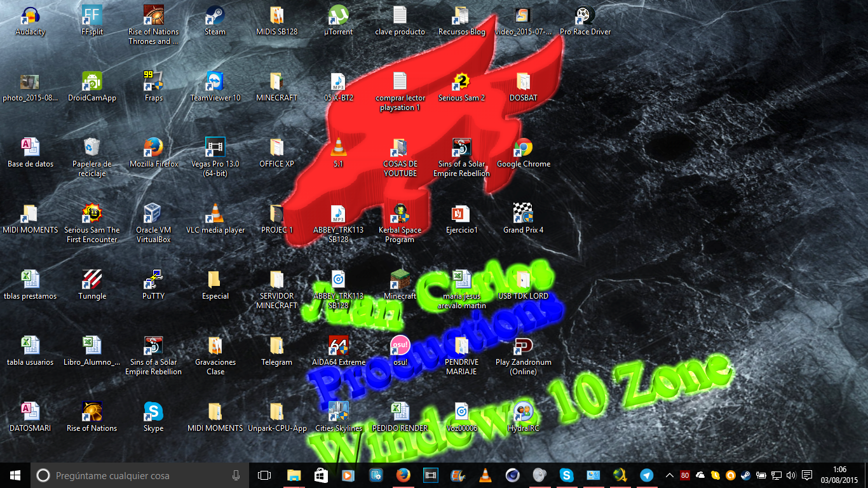This screenshot has width=868, height=488.
Task: Click the Skype shortcut on the desktop
Action: point(154,417)
